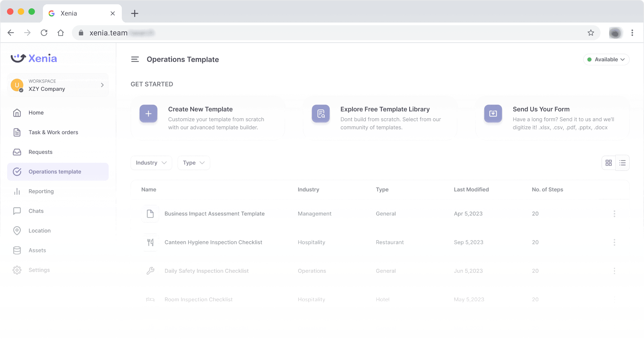Open the Industry filter dropdown
This screenshot has width=644, height=353.
pyautogui.click(x=151, y=163)
